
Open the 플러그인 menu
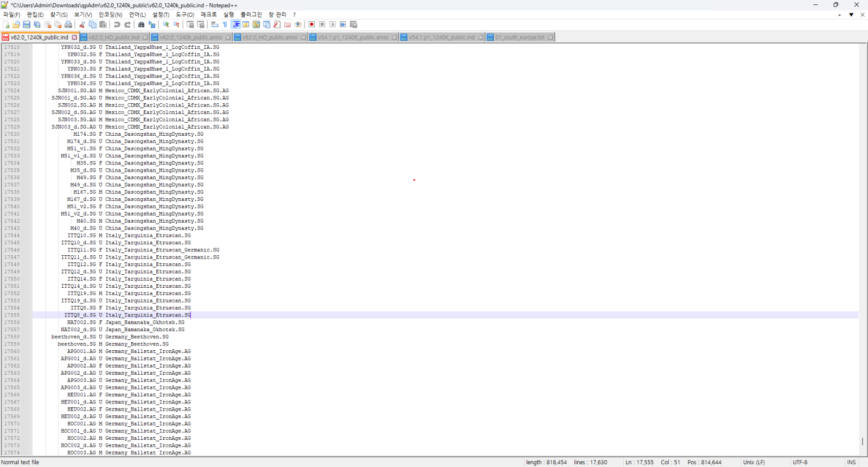coord(251,15)
